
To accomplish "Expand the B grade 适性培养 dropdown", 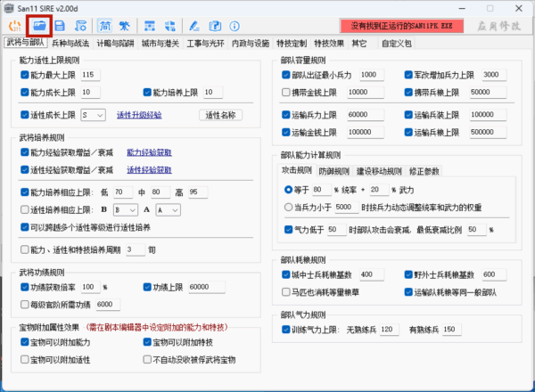I will [x=133, y=209].
